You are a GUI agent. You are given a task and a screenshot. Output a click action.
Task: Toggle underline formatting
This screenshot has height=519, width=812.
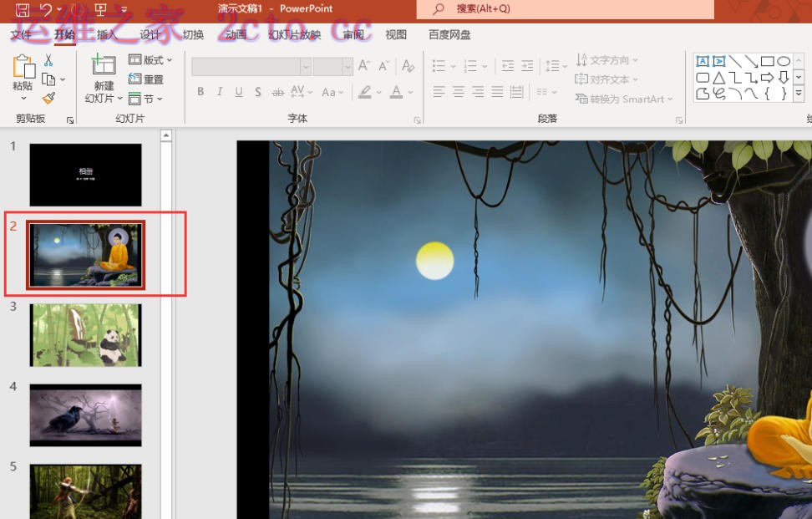point(239,92)
